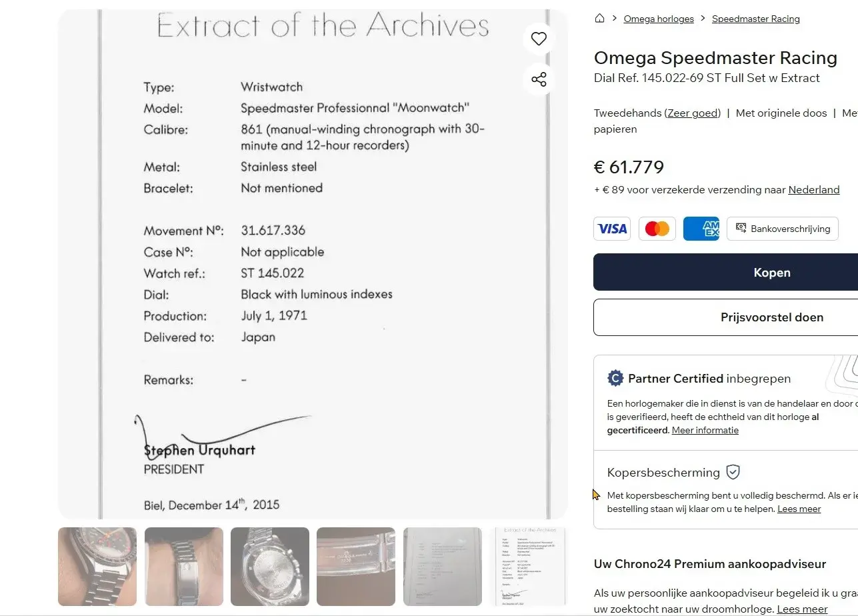Select the last extract document thumbnail
The width and height of the screenshot is (858, 616).
tap(529, 567)
